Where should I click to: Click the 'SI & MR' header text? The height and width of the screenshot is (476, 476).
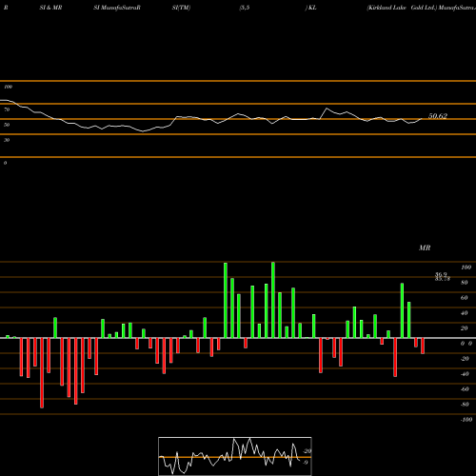pyautogui.click(x=50, y=8)
